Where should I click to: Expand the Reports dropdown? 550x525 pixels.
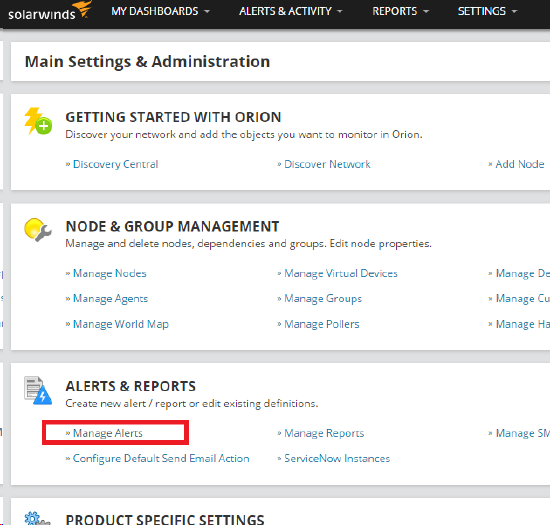(x=400, y=11)
